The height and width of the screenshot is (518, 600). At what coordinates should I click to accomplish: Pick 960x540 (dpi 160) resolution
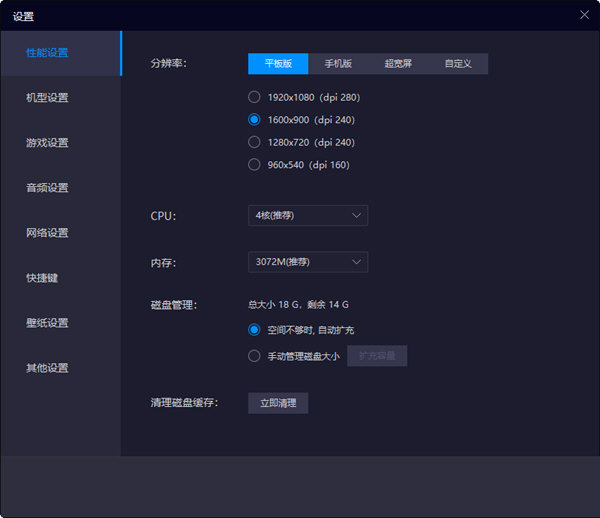click(x=254, y=165)
